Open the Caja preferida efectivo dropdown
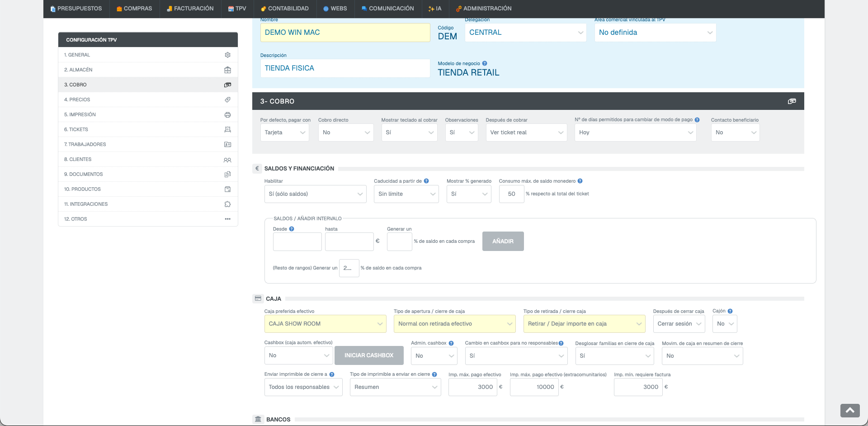This screenshot has width=868, height=426. [x=325, y=324]
